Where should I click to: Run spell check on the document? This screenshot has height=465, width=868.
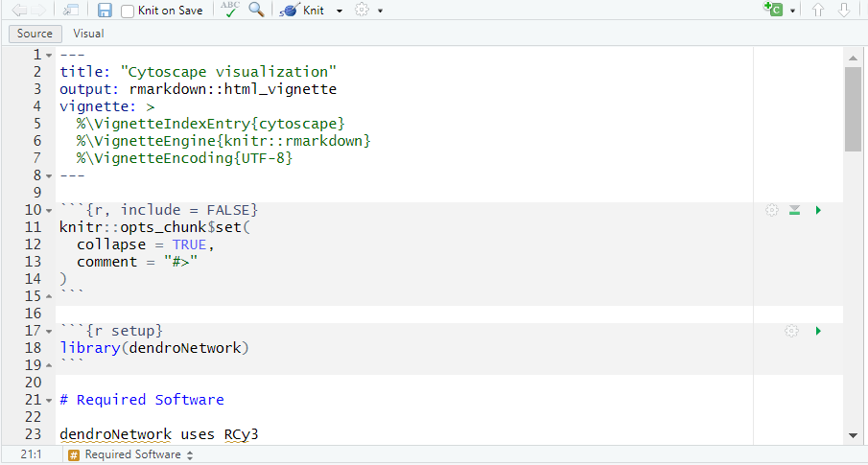(230, 11)
